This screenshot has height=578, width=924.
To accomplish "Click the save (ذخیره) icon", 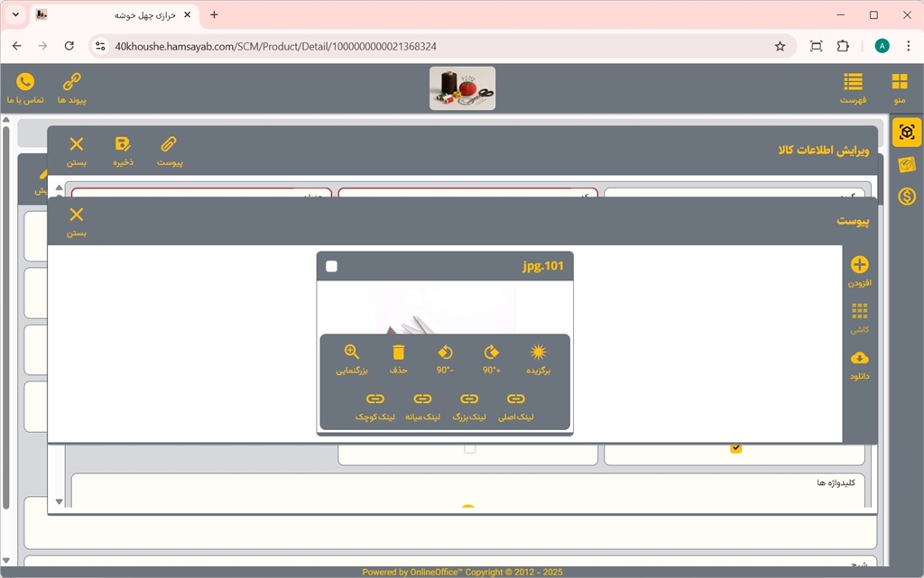I will [x=123, y=144].
